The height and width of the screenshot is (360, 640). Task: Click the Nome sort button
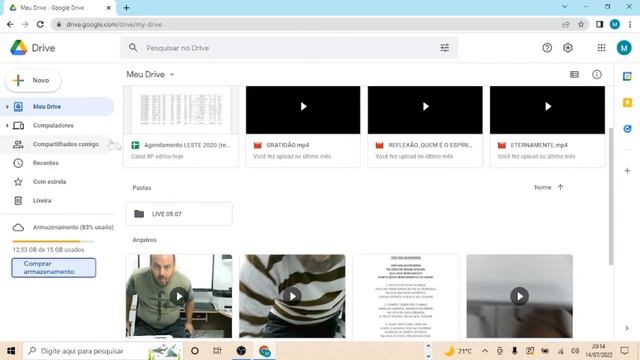click(543, 187)
